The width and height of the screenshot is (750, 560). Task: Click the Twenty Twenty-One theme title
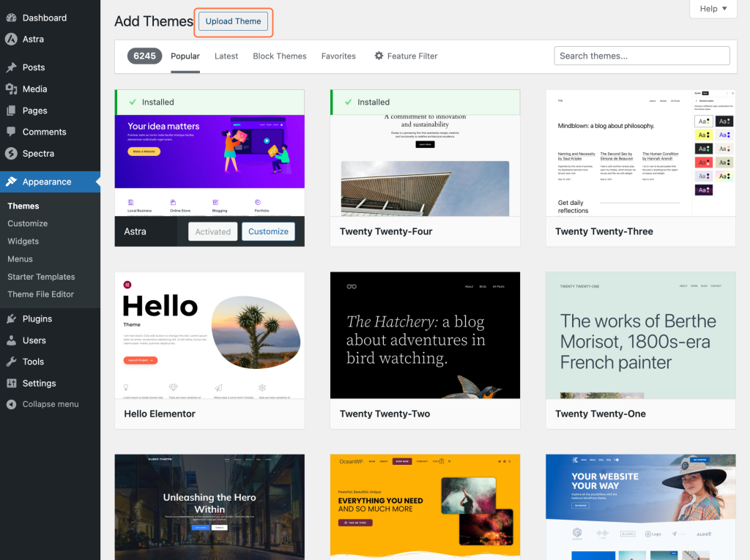pos(601,414)
